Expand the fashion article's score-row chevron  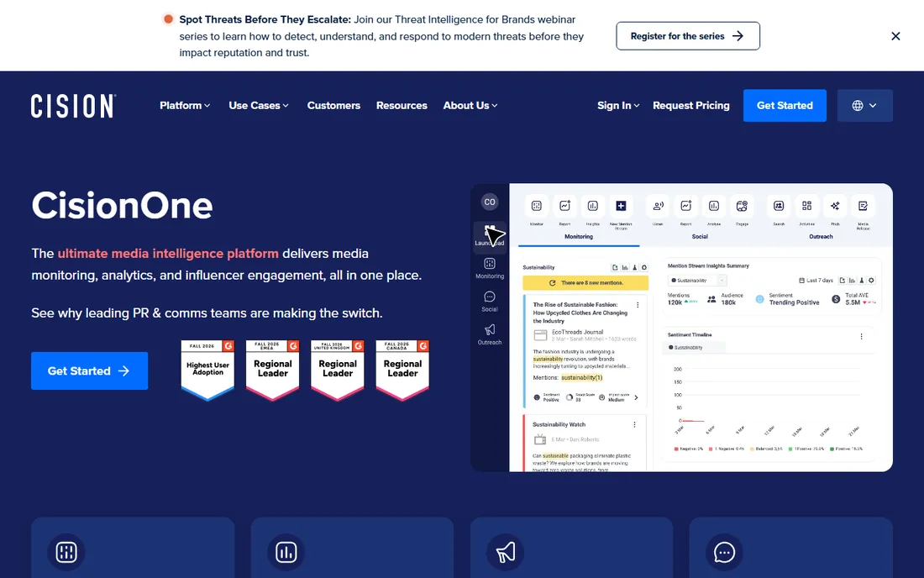pos(637,397)
